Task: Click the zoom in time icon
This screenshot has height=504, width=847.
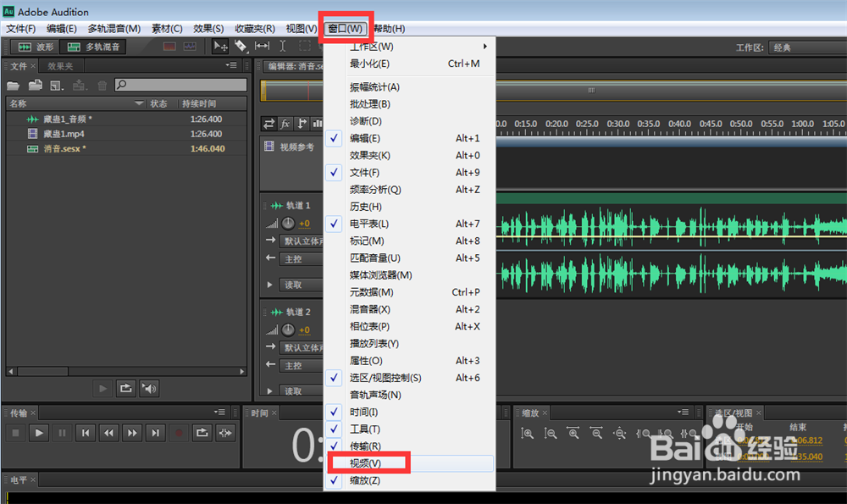Action: click(573, 433)
